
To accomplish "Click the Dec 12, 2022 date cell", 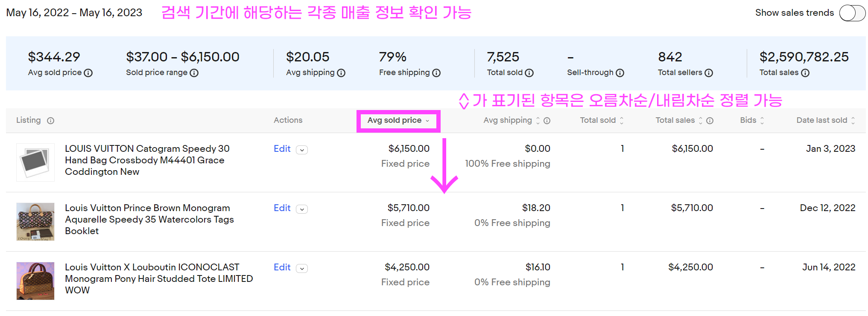I will tap(827, 208).
